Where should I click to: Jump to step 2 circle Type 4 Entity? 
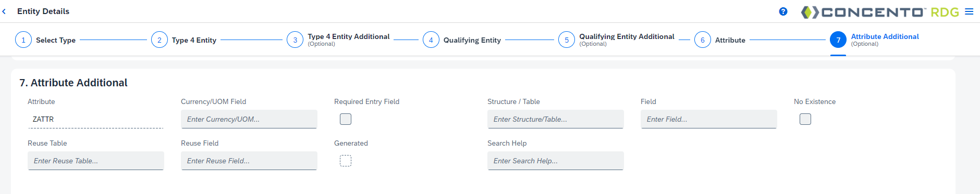(160, 40)
